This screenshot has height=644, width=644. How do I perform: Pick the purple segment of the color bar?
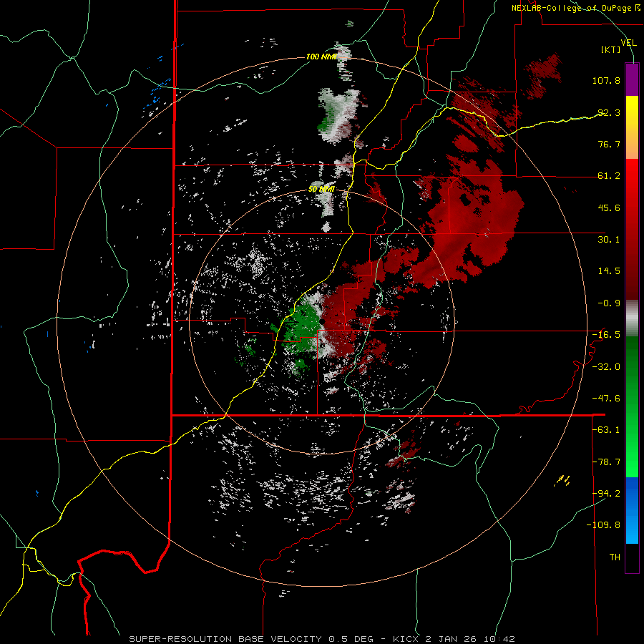(632, 79)
